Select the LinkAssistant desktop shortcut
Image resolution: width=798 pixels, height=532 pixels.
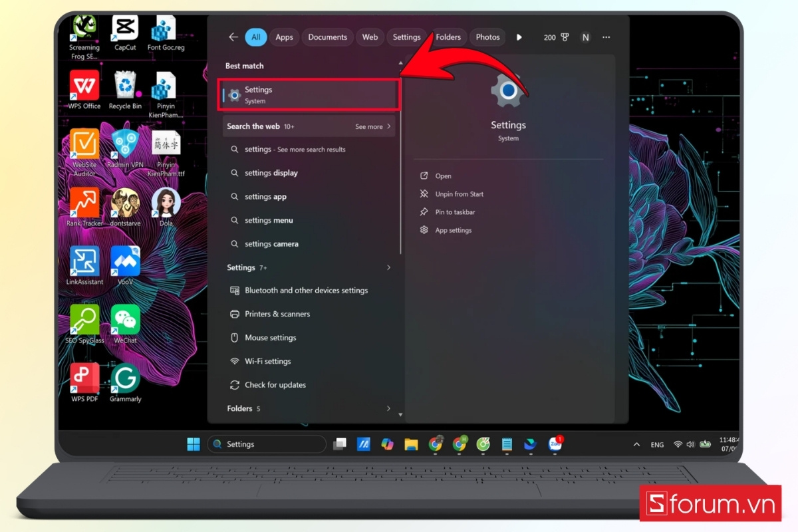click(x=84, y=266)
